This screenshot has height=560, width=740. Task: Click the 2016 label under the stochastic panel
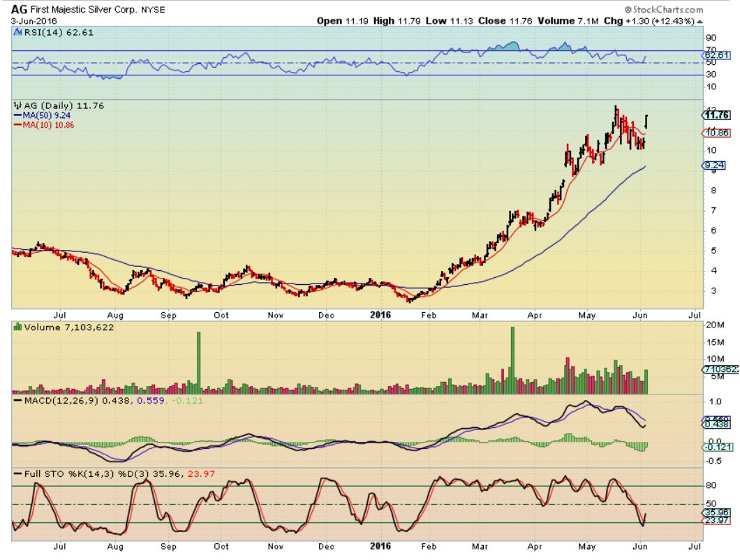(380, 546)
